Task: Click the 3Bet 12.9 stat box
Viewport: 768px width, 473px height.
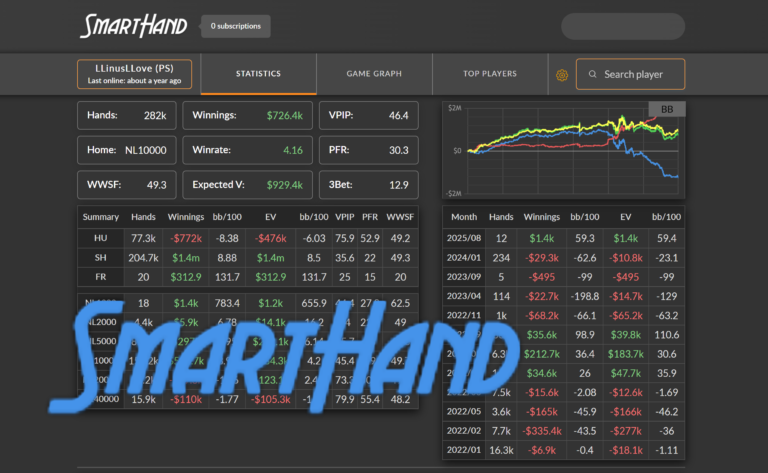Action: [x=369, y=185]
